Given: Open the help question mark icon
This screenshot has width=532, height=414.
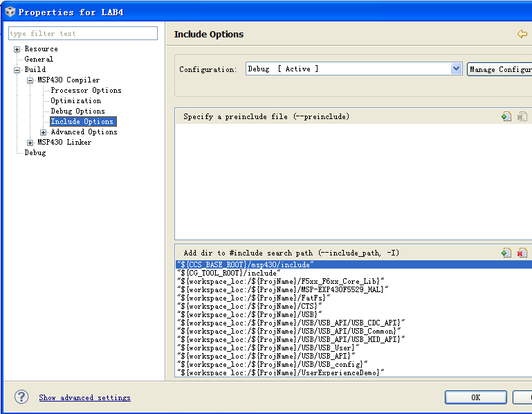Looking at the screenshot, I should point(21,397).
